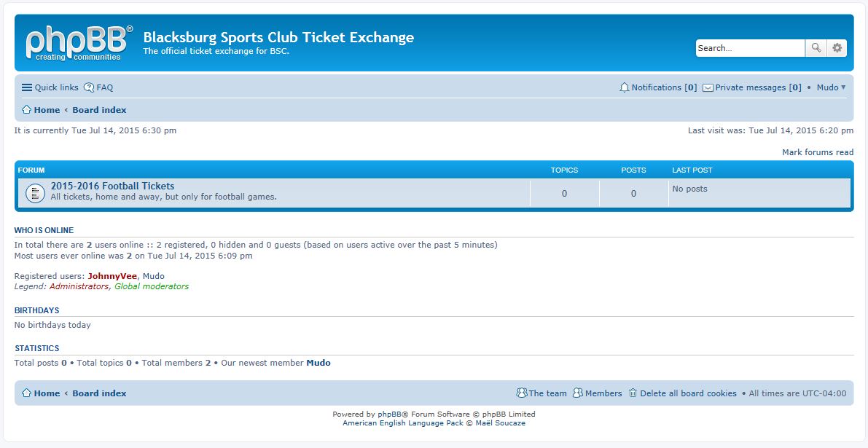Open the Quick links menu

click(50, 87)
